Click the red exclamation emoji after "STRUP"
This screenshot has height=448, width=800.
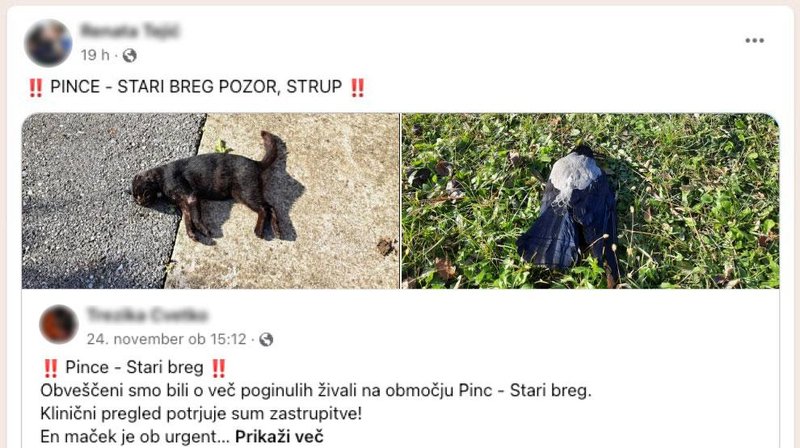[357, 87]
